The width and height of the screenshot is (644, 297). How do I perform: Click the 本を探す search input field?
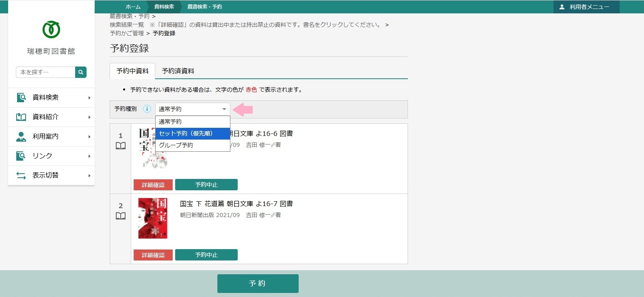click(46, 72)
